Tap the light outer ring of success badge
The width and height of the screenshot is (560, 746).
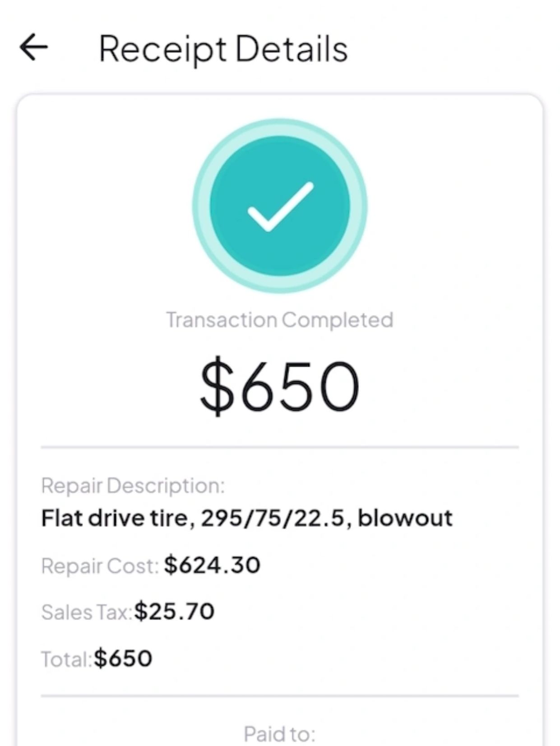pyautogui.click(x=201, y=206)
